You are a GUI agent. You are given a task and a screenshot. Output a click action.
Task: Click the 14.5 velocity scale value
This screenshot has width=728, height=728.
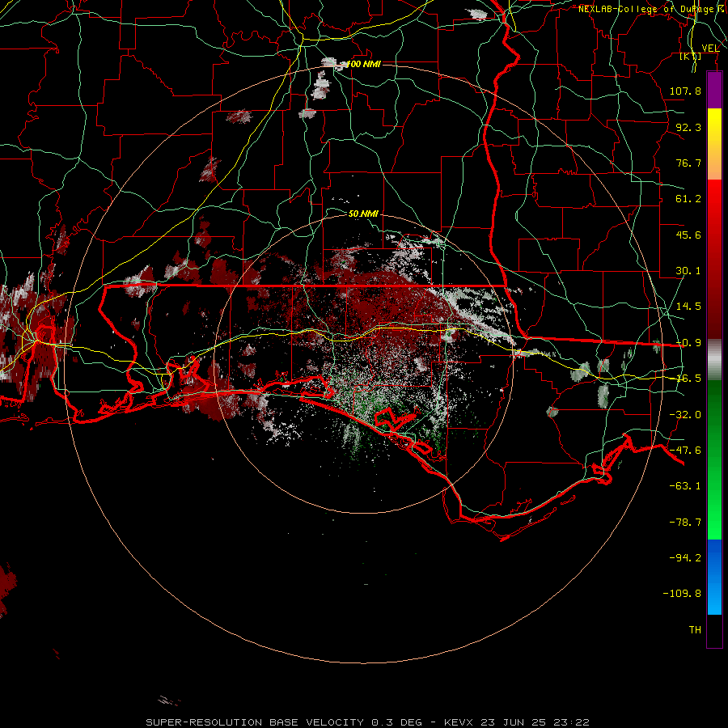pos(688,307)
